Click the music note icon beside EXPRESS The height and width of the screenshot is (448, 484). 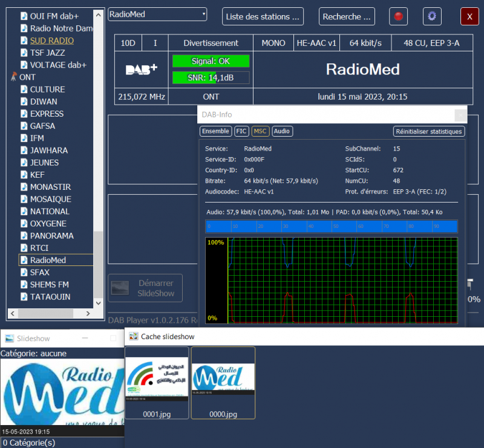pos(24,114)
